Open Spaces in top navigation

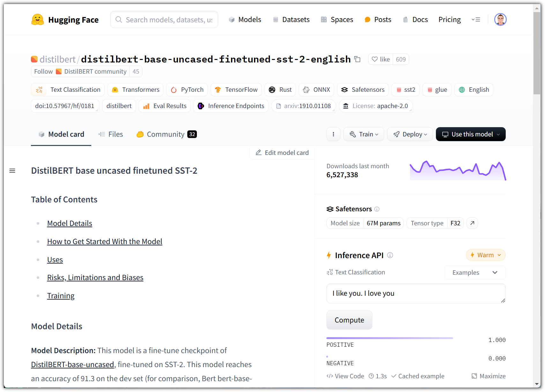coord(337,19)
